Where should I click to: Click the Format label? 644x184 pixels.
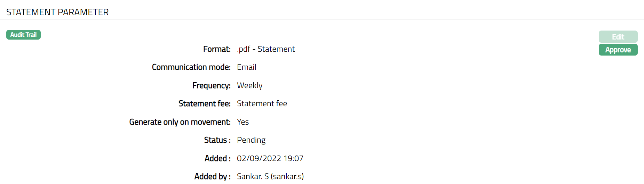(217, 49)
